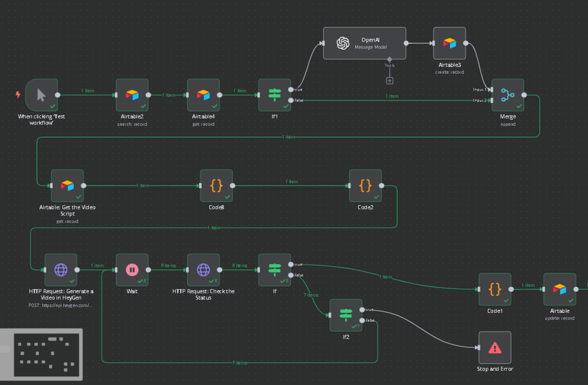Open the Stop and Error node
The image size is (588, 385).
coord(494,347)
